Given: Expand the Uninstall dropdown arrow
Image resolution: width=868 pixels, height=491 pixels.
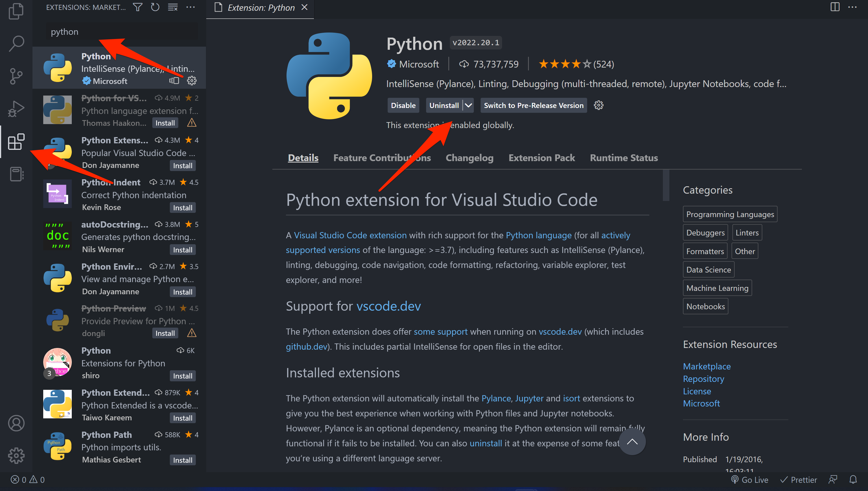Looking at the screenshot, I should (x=468, y=105).
